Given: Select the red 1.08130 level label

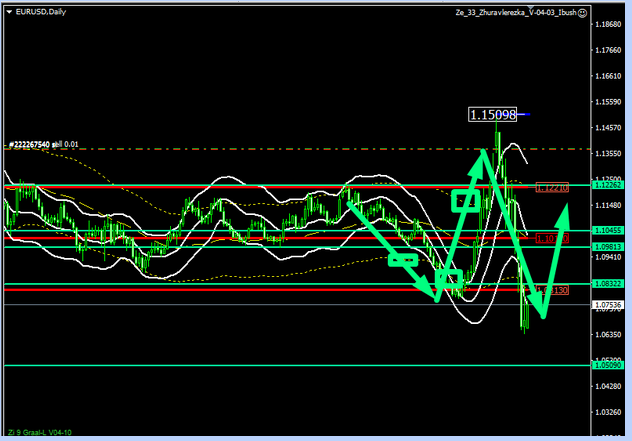Looking at the screenshot, I should tap(553, 290).
